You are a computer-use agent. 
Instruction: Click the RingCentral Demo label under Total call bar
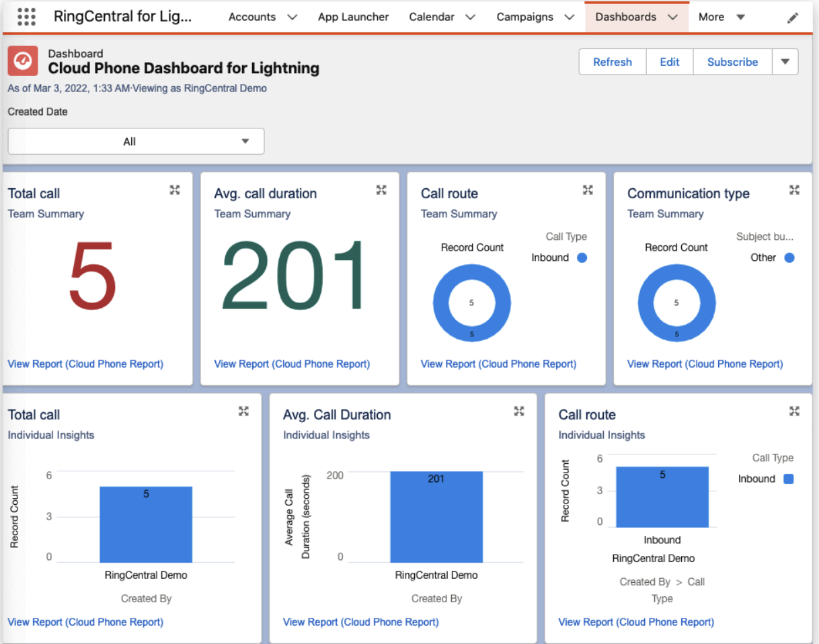click(146, 575)
